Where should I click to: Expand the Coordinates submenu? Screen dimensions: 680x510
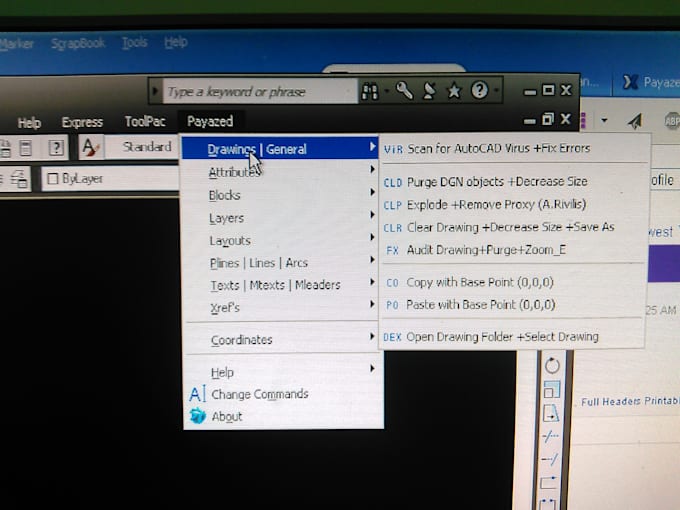point(281,340)
